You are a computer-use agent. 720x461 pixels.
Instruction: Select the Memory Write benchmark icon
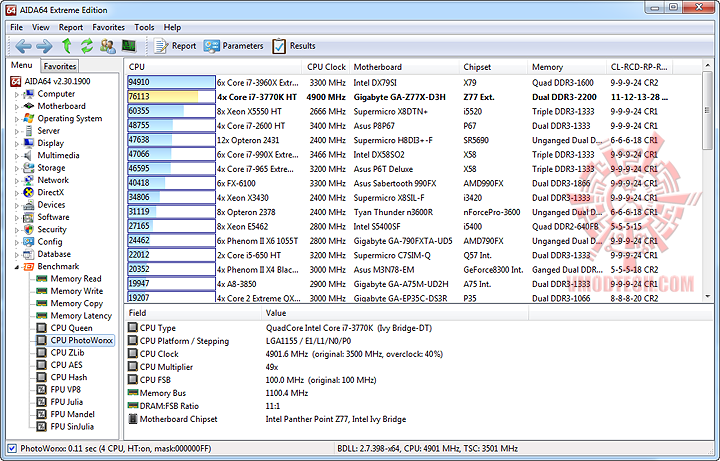click(x=42, y=291)
